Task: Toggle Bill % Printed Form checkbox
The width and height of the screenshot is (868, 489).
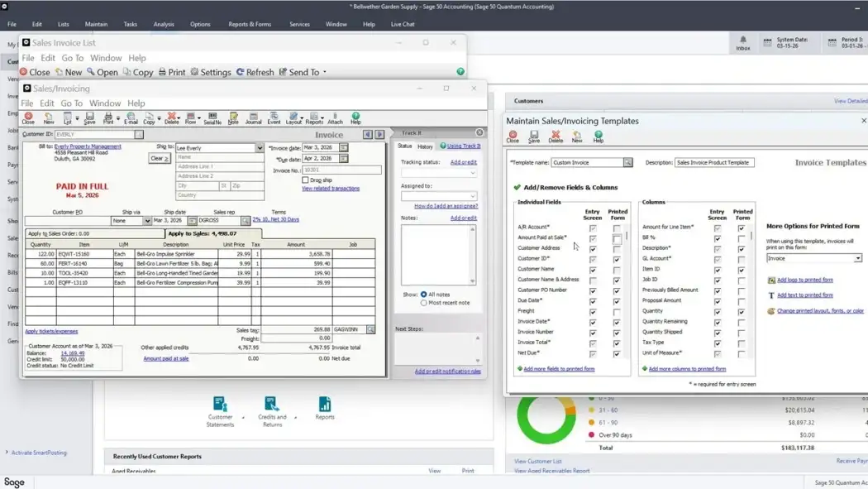Action: 742,238
